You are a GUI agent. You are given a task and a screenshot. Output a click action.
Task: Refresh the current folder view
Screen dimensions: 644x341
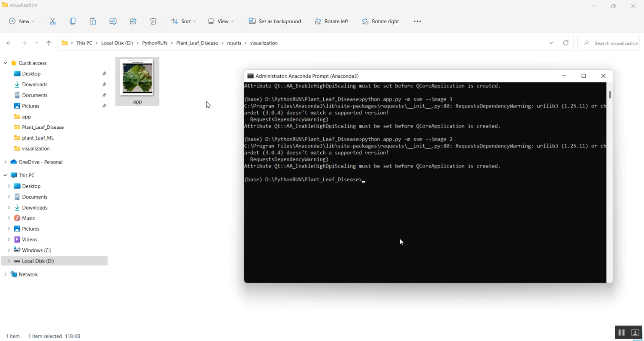point(566,43)
